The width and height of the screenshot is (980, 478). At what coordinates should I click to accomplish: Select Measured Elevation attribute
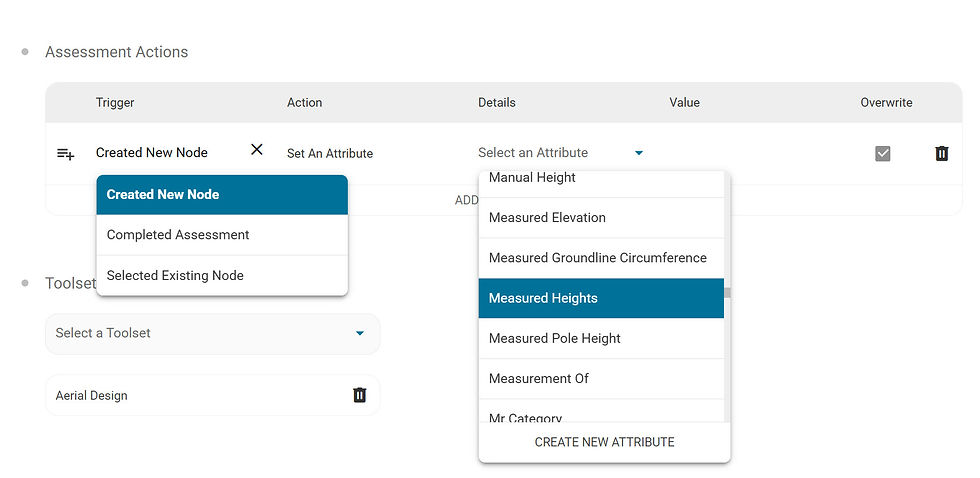601,217
